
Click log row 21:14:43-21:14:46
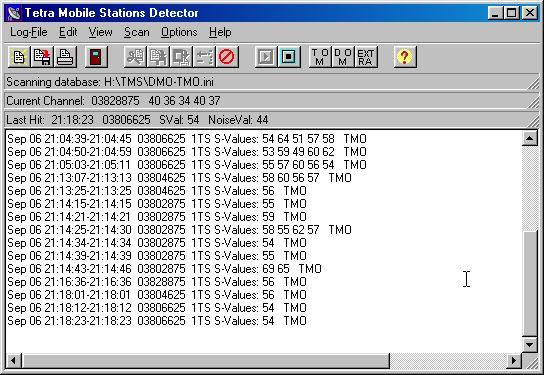pos(164,269)
